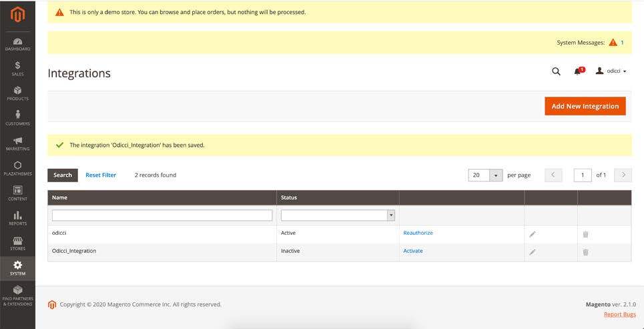Screen dimensions: 644x329
Task: Click the edit pencil for Odicci_Integration
Action: tap(532, 252)
